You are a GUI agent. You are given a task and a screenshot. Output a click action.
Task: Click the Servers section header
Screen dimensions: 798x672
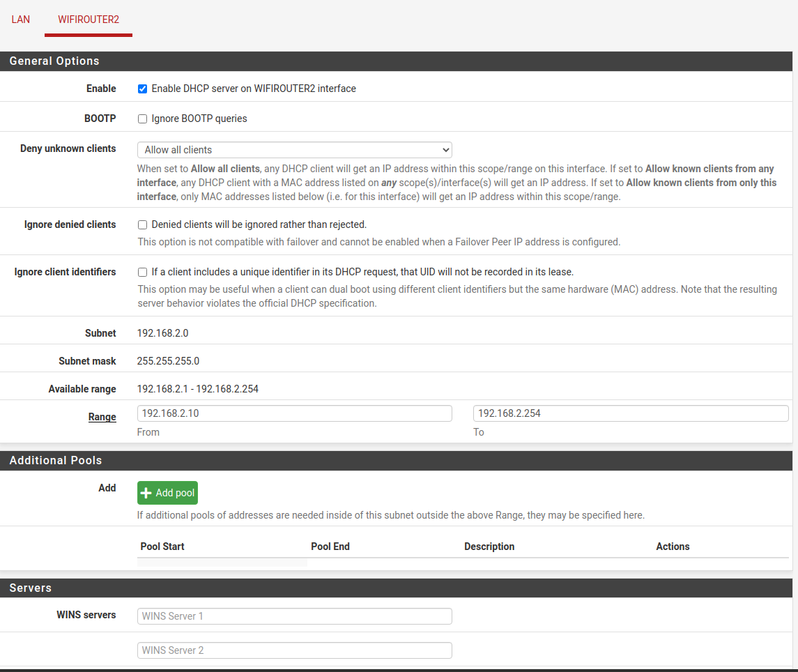(396, 588)
